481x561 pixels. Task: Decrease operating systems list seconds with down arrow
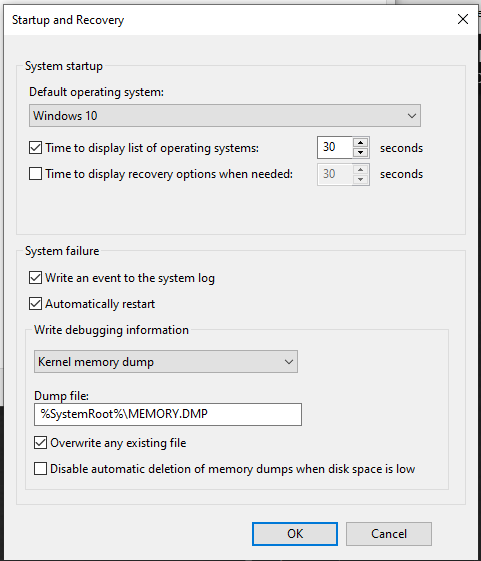360,152
